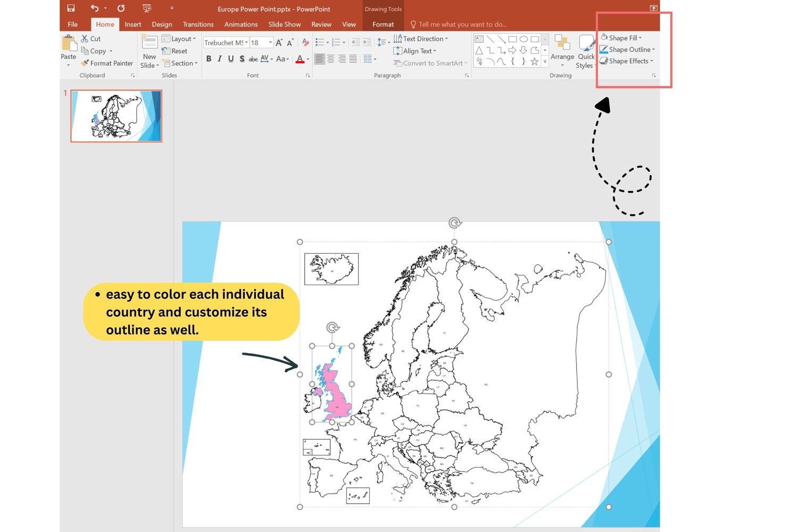Choose the scribble freeform shape
This screenshot has height=532, width=798.
click(x=479, y=62)
